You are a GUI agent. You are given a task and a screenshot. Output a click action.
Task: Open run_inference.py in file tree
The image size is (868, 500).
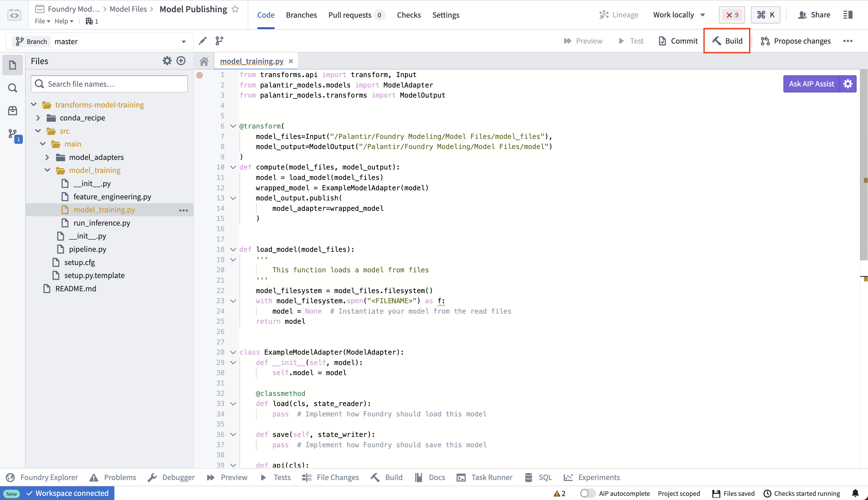101,223
